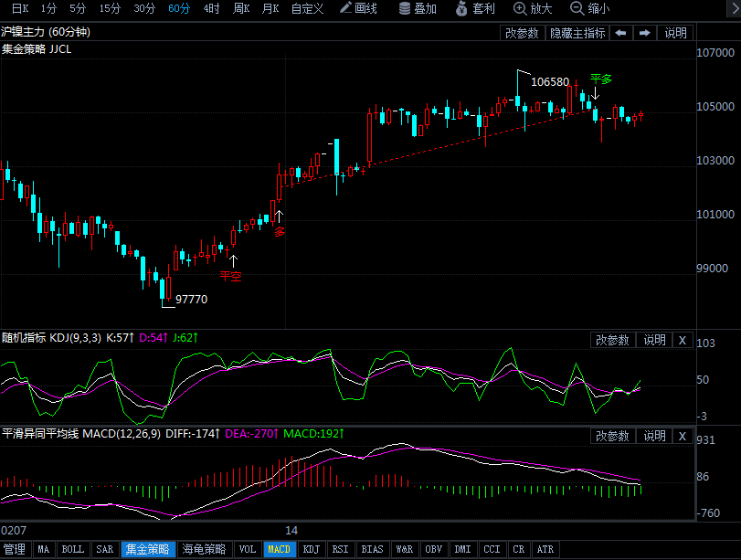Viewport: 741px width, 560px height.
Task: Toggle the 集金策略 strategy indicator
Action: pos(148,549)
